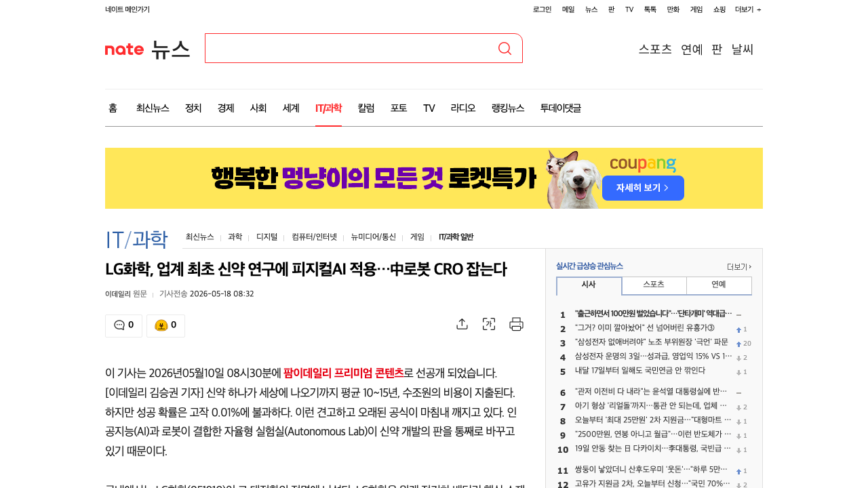Switch to 시사 tab in trending panel
Screen dimensions: 868x488
pyautogui.click(x=589, y=285)
